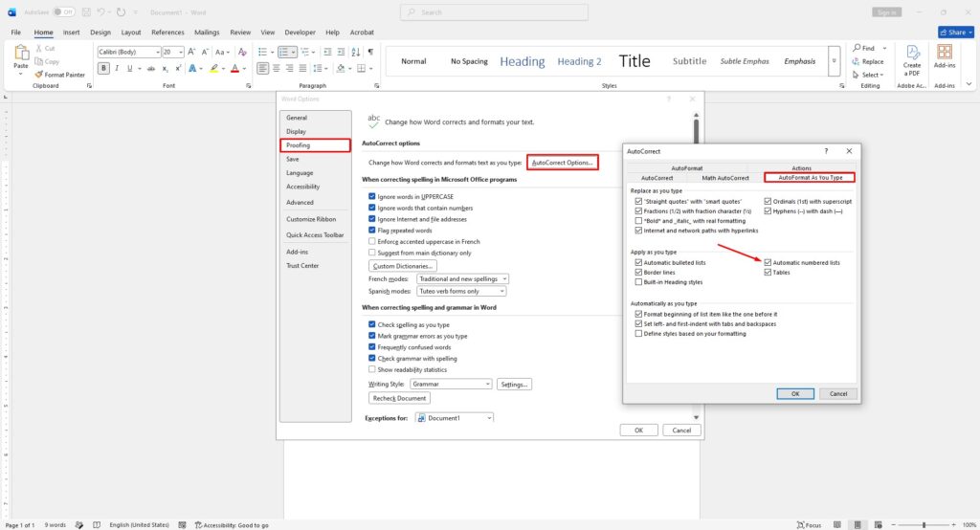This screenshot has height=530, width=980.
Task: Switch to the Actions tab
Action: click(801, 168)
